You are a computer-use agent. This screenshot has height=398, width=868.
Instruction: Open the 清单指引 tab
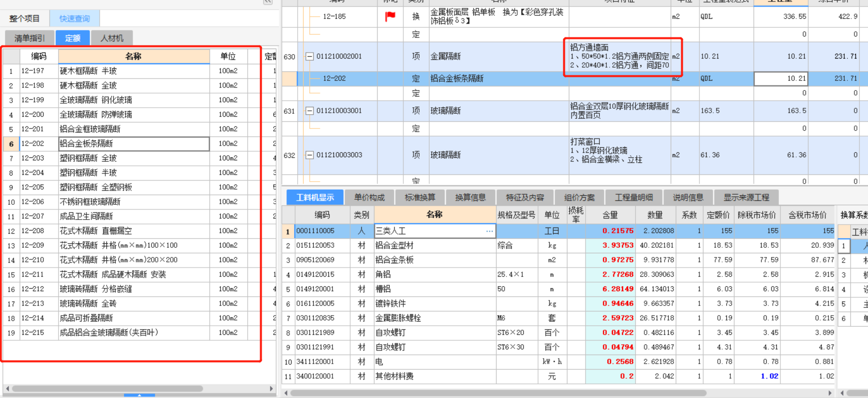pos(29,38)
